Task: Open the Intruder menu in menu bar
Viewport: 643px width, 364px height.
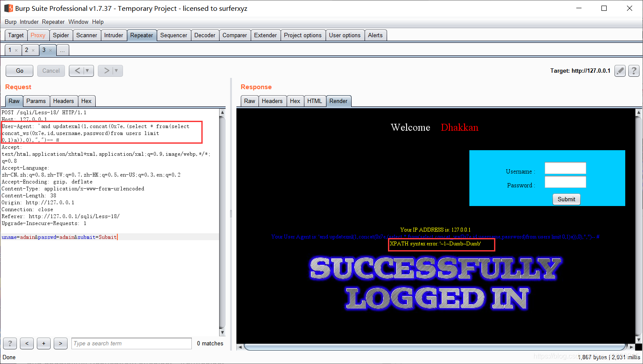Action: 29,22
